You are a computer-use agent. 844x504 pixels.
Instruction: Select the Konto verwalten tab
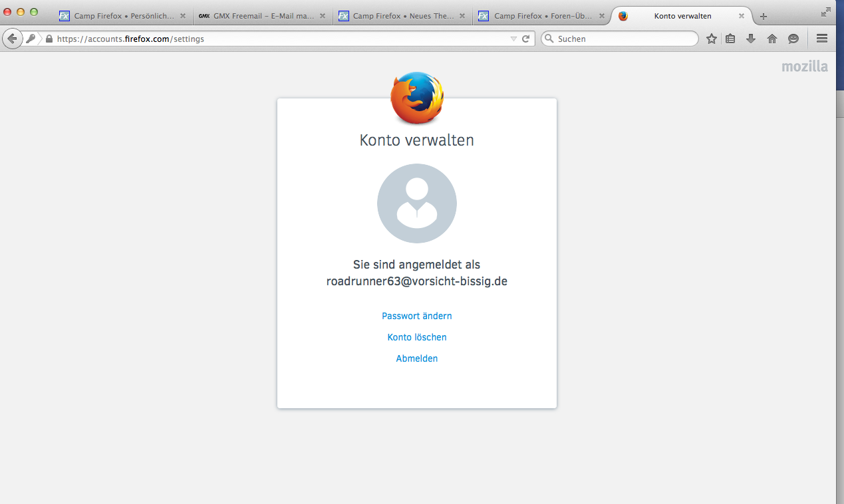click(682, 16)
